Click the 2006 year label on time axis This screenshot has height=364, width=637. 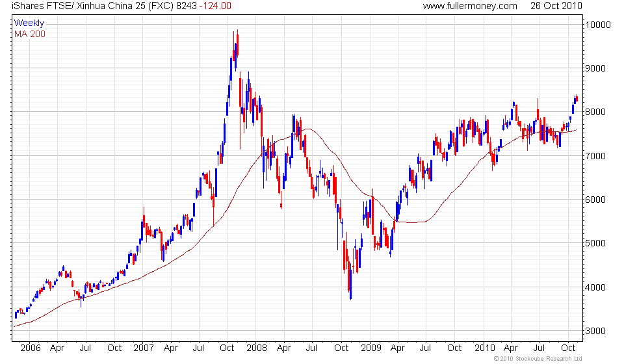click(31, 348)
